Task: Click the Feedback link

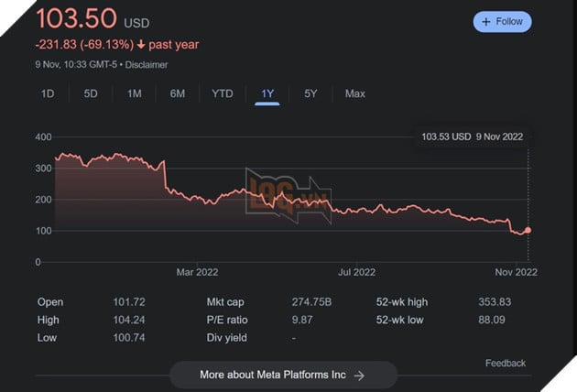Action: 506,363
